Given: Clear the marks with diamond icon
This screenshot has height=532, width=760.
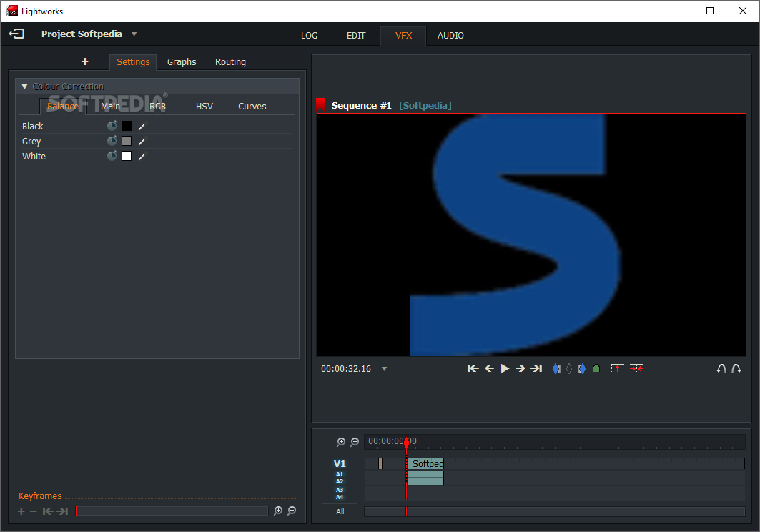Looking at the screenshot, I should pos(569,368).
